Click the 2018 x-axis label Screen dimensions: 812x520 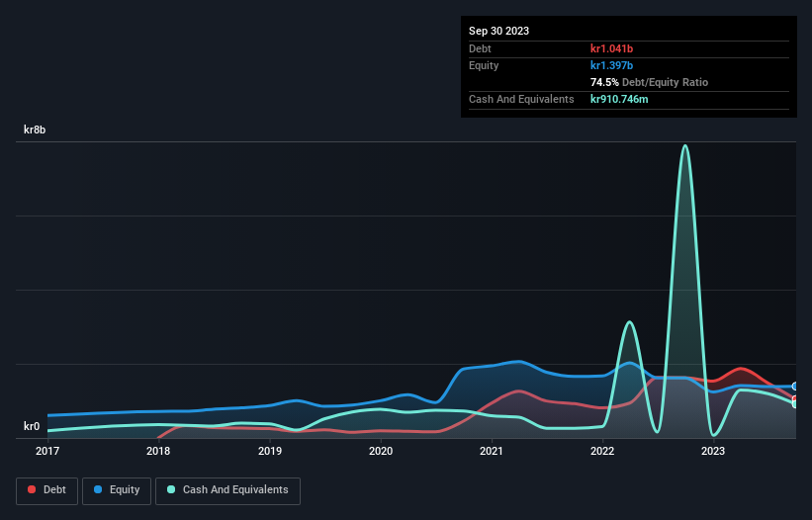(x=158, y=451)
